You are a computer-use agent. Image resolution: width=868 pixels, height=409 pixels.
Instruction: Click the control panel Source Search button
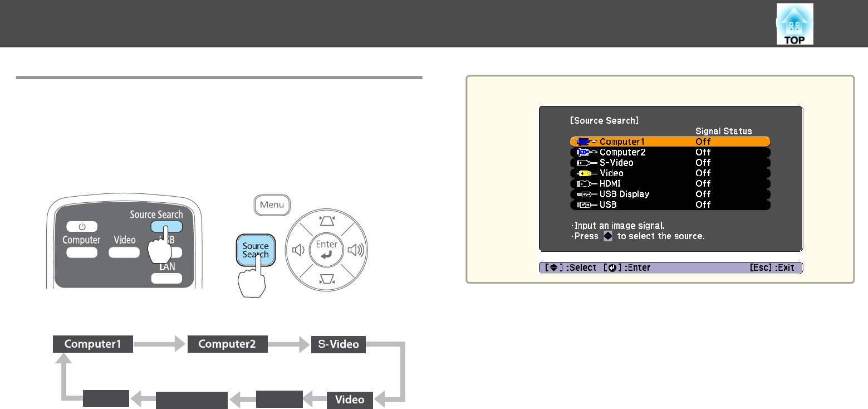pyautogui.click(x=256, y=250)
